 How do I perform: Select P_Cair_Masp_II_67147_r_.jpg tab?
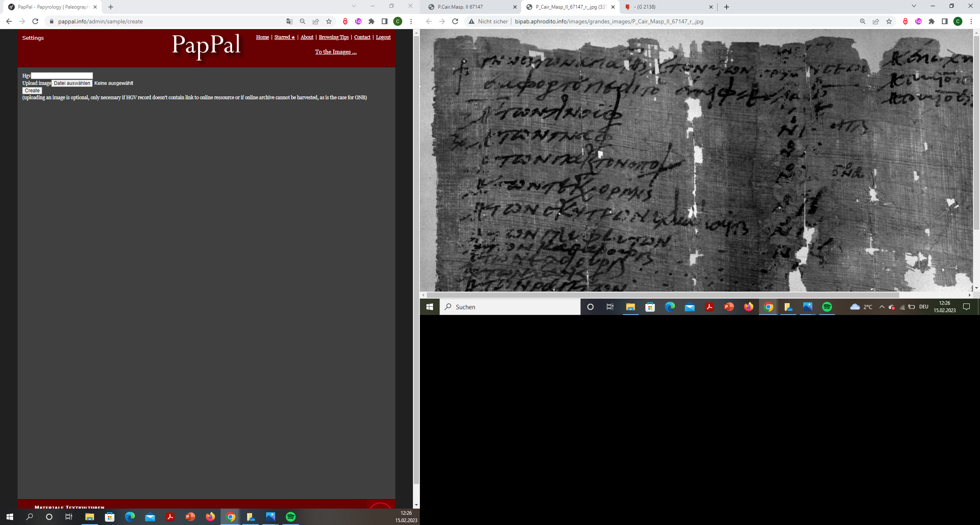pyautogui.click(x=570, y=7)
